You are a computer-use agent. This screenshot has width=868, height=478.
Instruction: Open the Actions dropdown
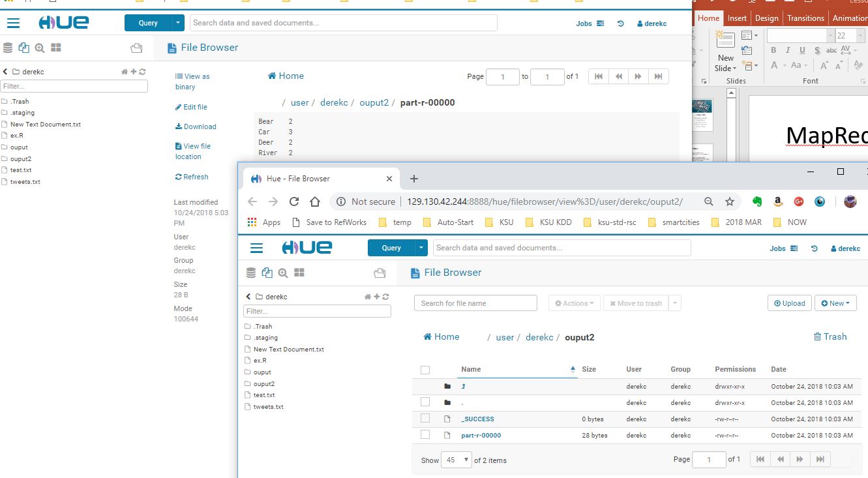pyautogui.click(x=573, y=303)
